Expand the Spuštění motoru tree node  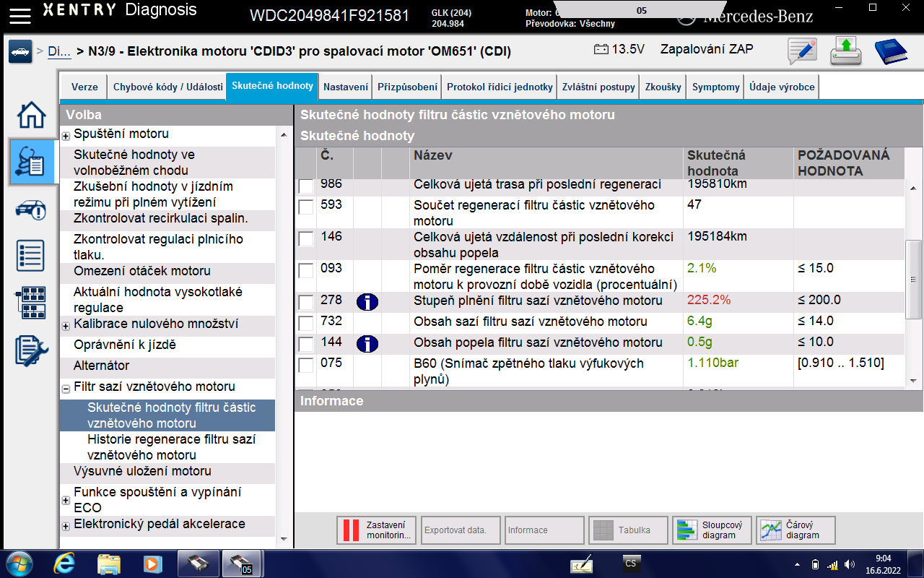(x=66, y=136)
